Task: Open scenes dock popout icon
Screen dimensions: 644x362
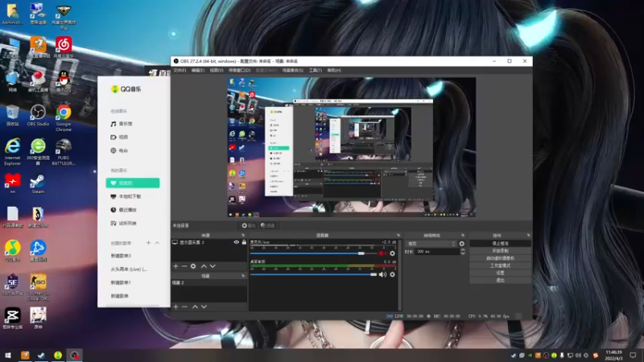Action: pyautogui.click(x=243, y=276)
